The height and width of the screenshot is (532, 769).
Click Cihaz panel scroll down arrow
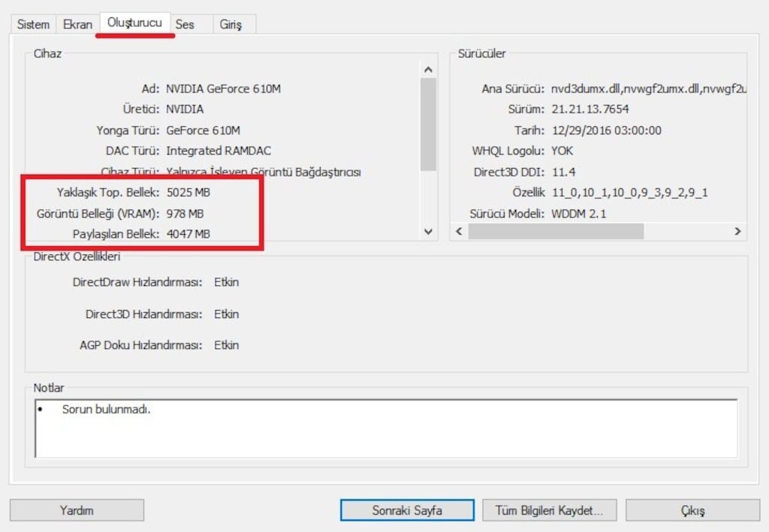[428, 232]
